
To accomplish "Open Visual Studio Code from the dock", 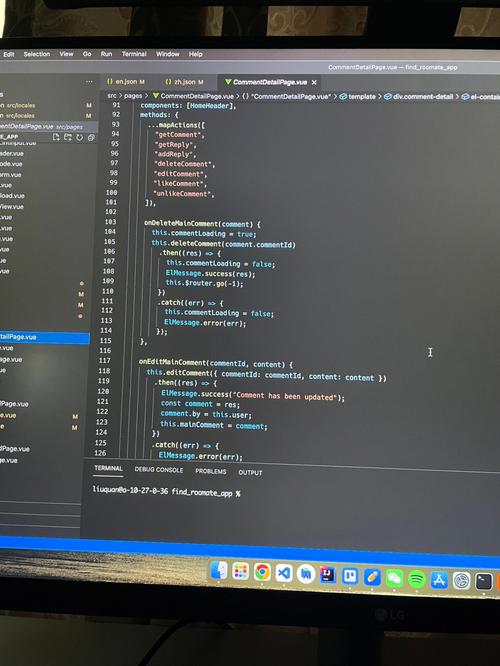I will point(284,573).
